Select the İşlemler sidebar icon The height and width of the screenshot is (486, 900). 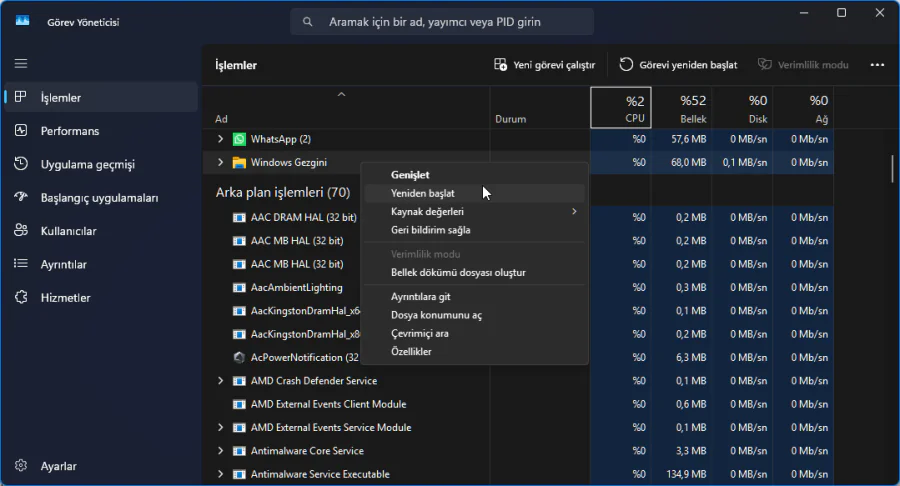(x=21, y=97)
